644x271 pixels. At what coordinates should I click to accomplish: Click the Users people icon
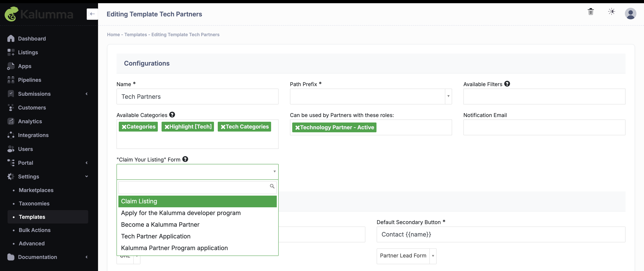tap(11, 149)
